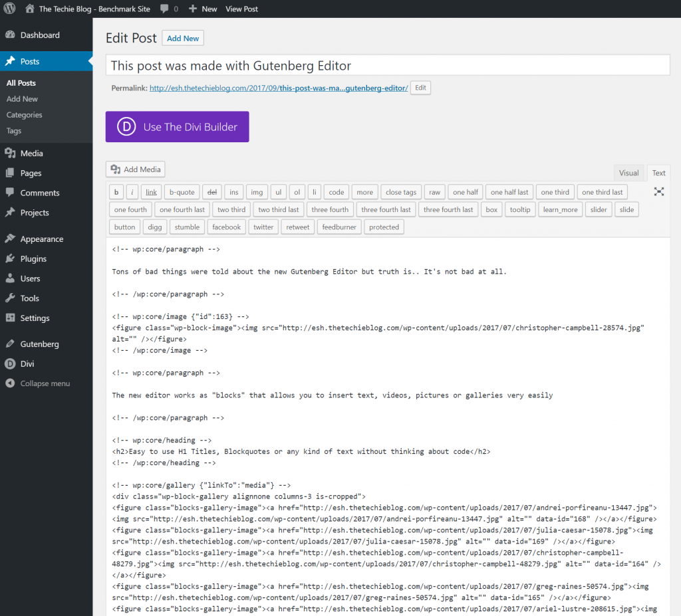Click in the post title field
Screen dimensions: 681x616
388,65
